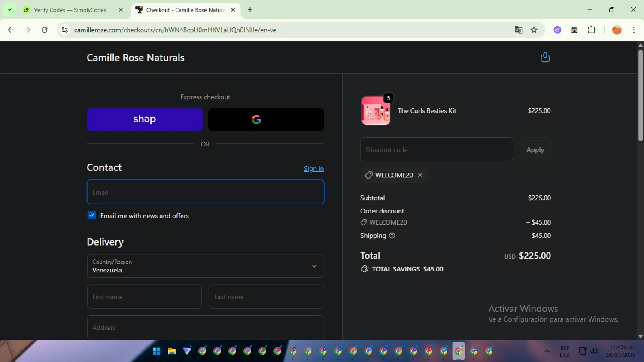
Task: Open a new browser tab
Action: click(x=250, y=10)
